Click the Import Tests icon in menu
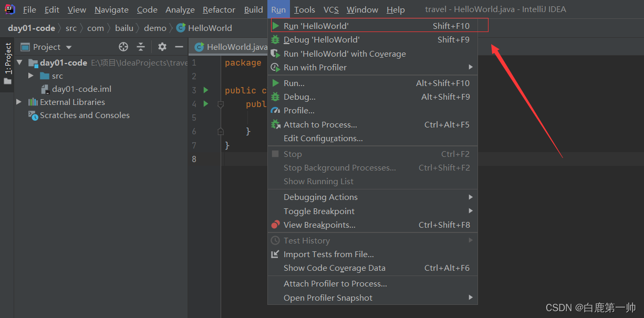Image resolution: width=644 pixels, height=318 pixels. (x=275, y=254)
